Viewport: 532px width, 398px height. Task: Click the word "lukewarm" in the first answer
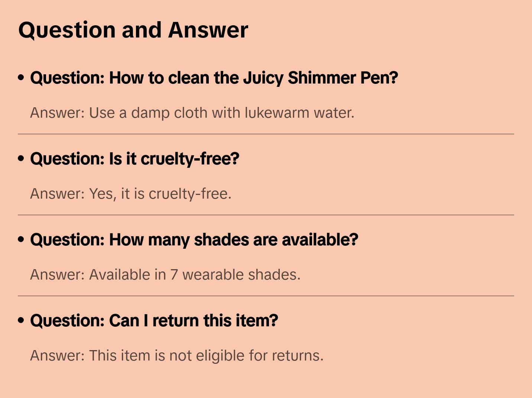tap(277, 113)
